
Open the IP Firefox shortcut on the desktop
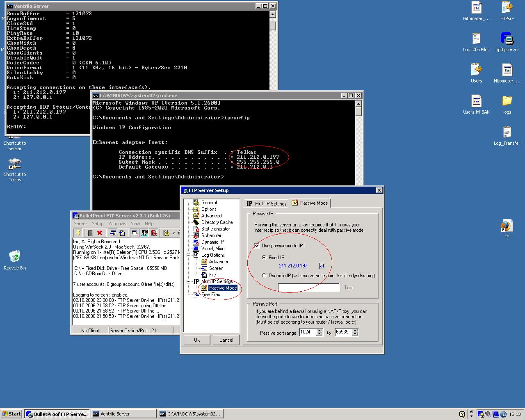[507, 229]
